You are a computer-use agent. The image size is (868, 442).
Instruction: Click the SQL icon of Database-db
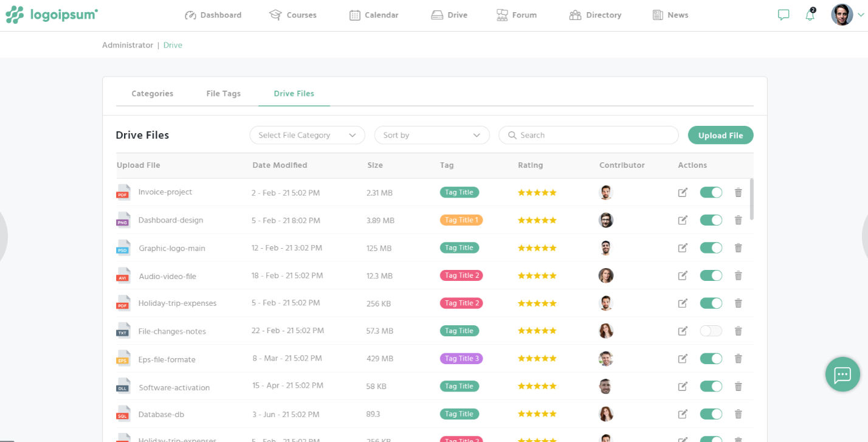[123, 413]
